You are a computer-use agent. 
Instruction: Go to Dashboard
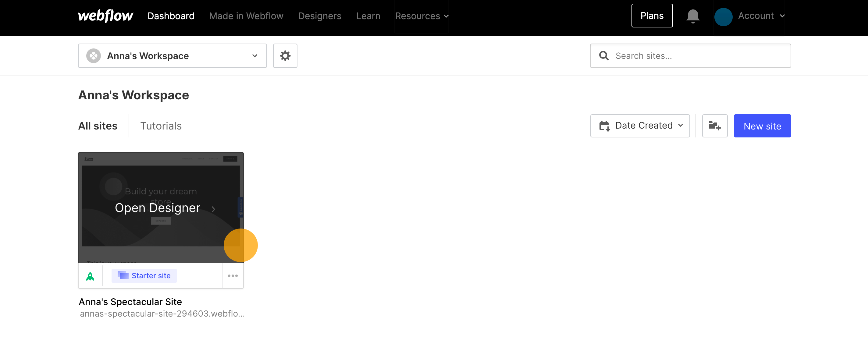[x=171, y=16]
